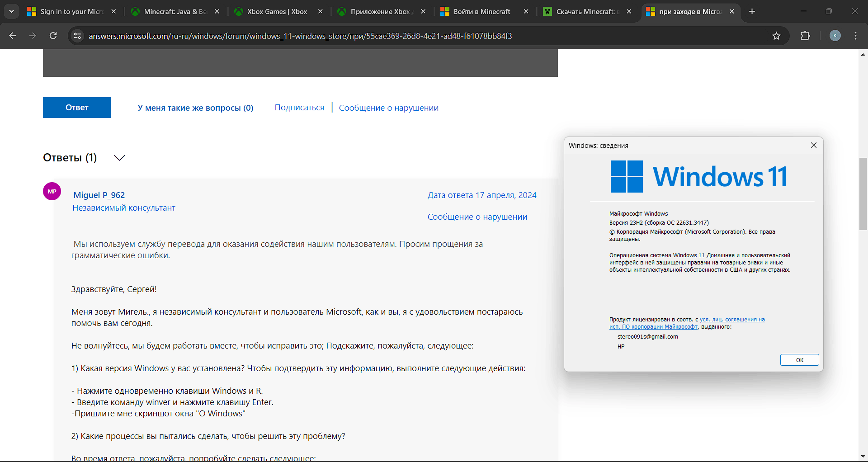The height and width of the screenshot is (462, 868).
Task: Switch to the Sign in to your Microsoft tab
Action: click(66, 12)
